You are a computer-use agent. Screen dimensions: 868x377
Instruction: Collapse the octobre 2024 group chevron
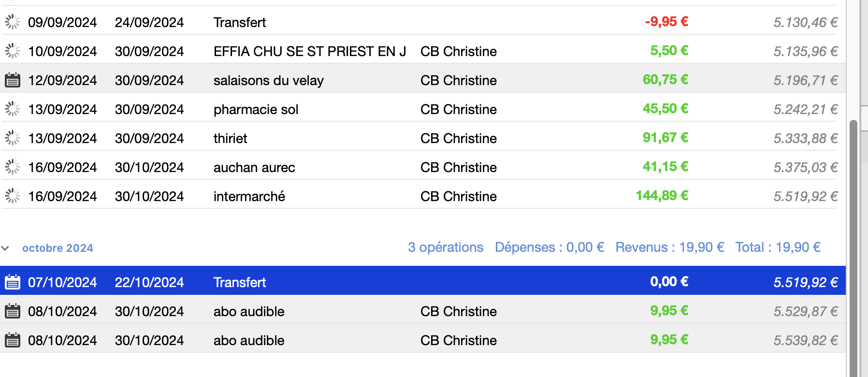pyautogui.click(x=5, y=248)
